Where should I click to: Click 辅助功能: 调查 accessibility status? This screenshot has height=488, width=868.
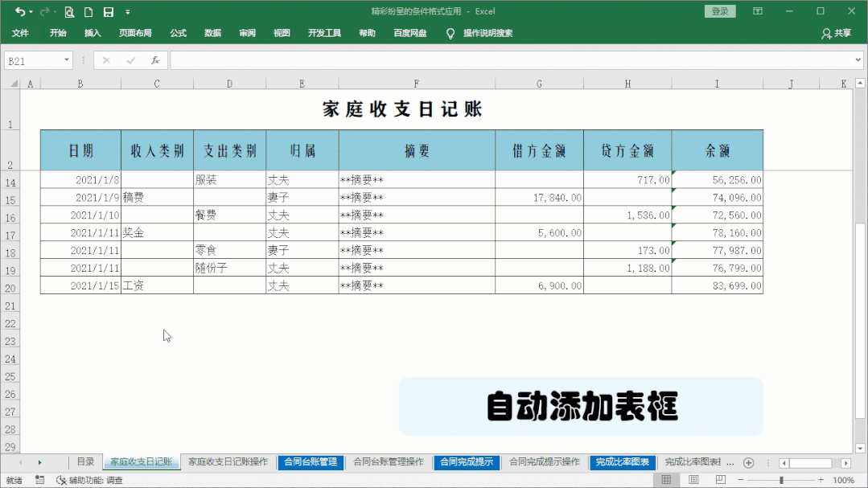(x=89, y=480)
